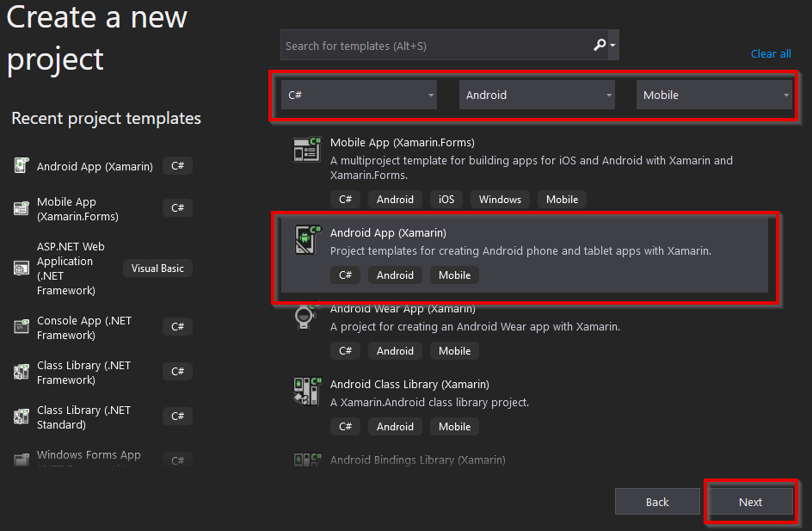Click the Windows Forms App icon

point(21,457)
